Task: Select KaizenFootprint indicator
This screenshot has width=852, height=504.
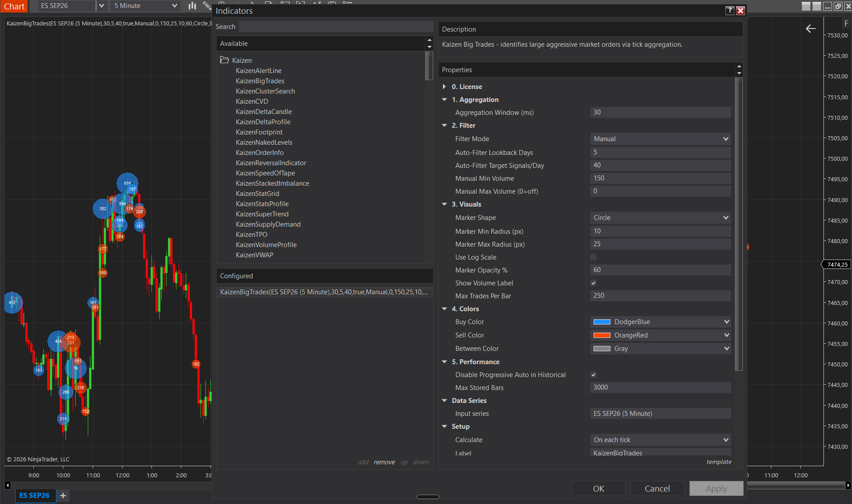Action: [259, 132]
